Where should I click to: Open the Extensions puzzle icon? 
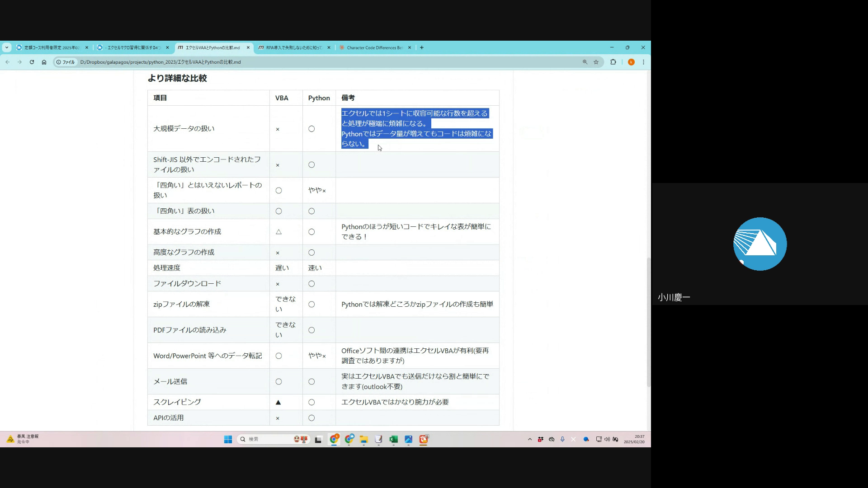pyautogui.click(x=613, y=62)
